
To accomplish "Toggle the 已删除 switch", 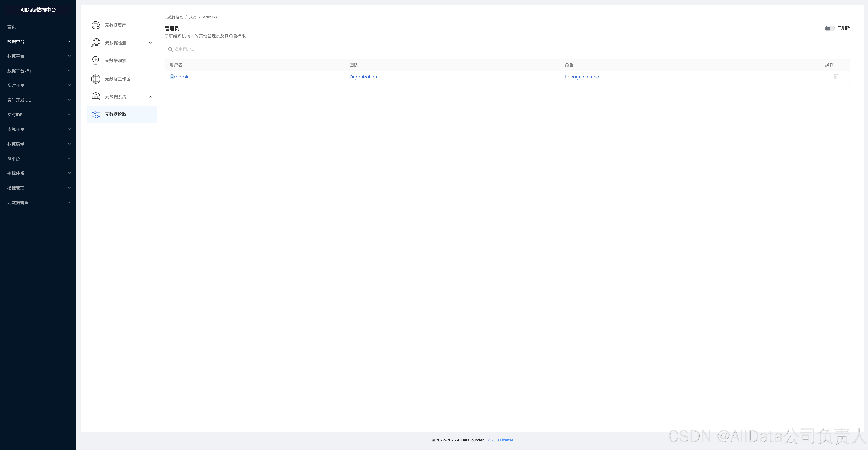I will (830, 29).
